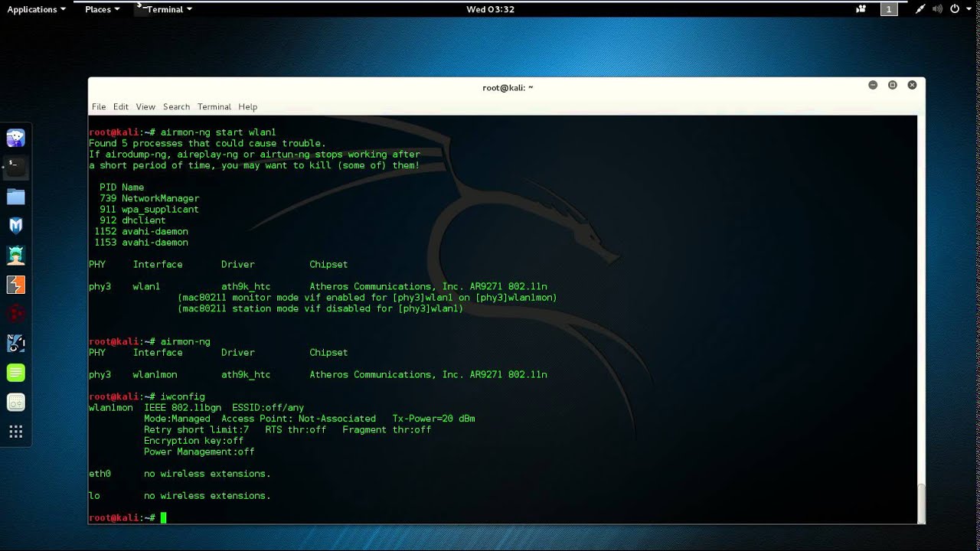Open the View menu
The height and width of the screenshot is (551, 980).
[145, 106]
